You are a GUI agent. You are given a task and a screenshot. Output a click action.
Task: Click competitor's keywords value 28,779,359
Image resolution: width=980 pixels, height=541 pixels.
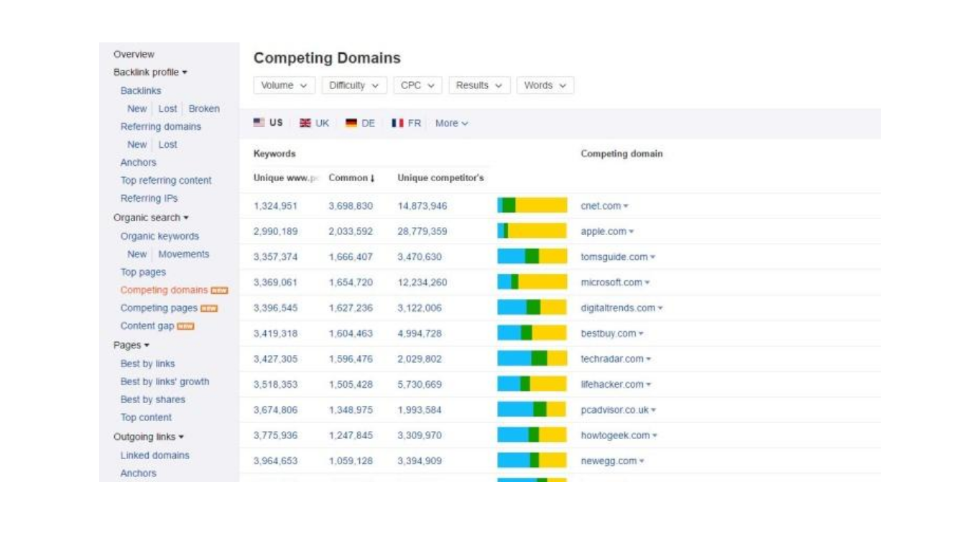point(422,232)
